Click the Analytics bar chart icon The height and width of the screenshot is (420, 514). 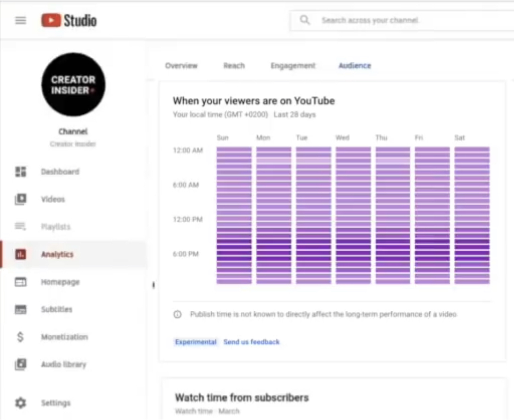pyautogui.click(x=21, y=254)
